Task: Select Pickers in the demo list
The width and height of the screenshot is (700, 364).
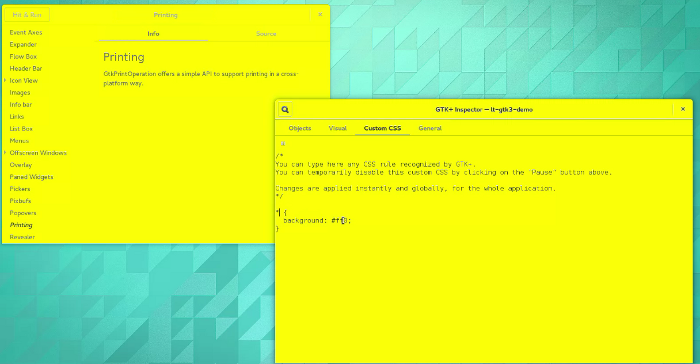Action: pos(20,189)
